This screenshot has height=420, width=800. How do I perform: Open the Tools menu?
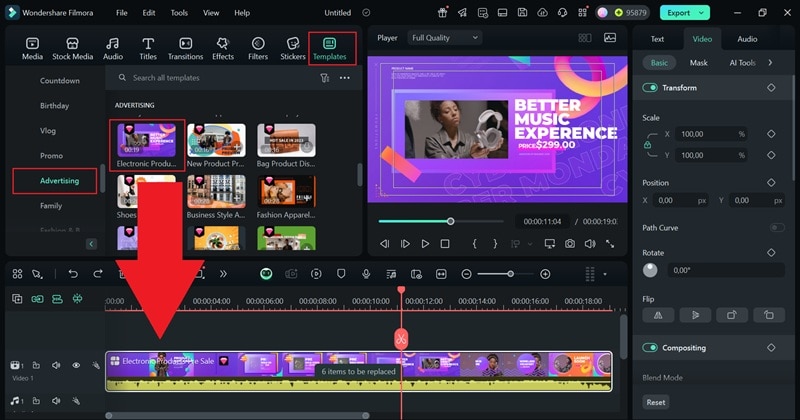[179, 13]
